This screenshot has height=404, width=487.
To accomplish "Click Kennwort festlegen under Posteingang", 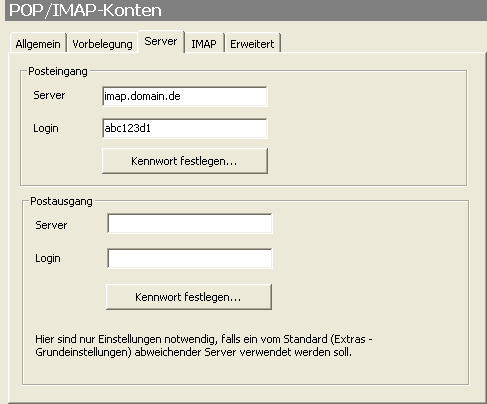I will click(x=185, y=161).
